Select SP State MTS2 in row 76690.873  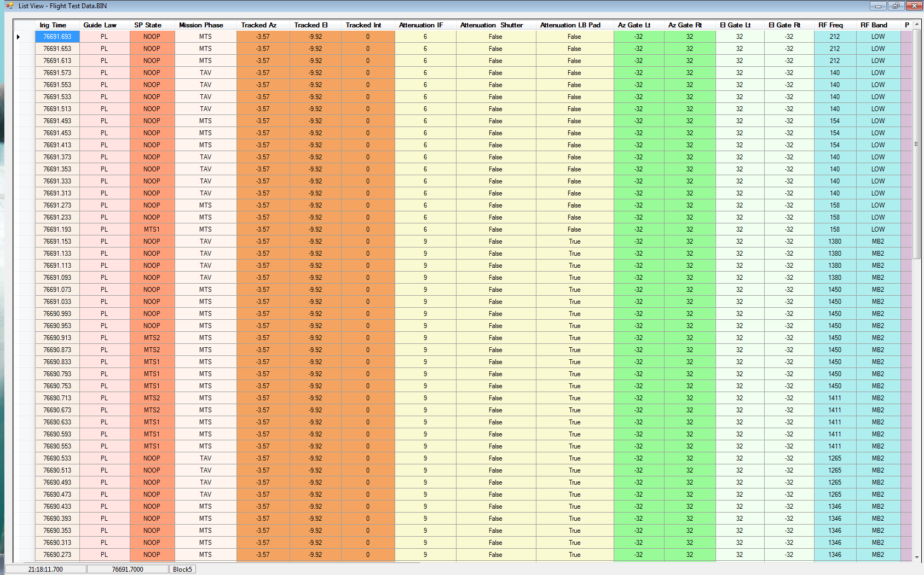[152, 350]
